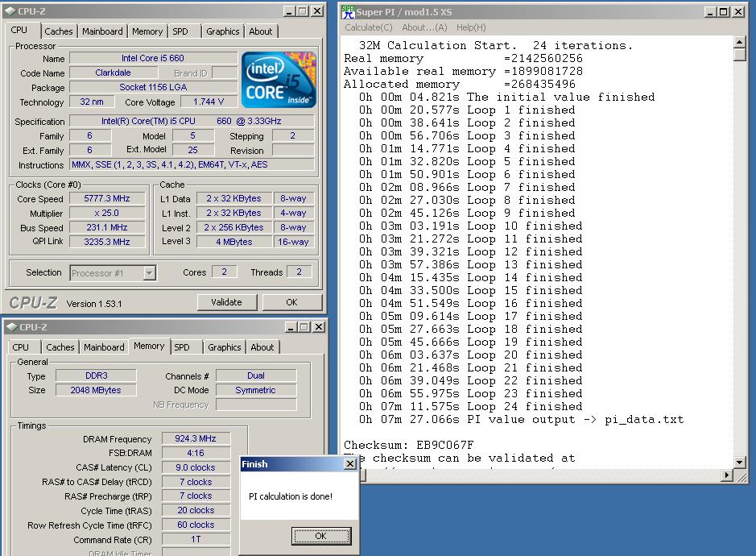Select SPD tab in lower CPU-Z window
The width and height of the screenshot is (756, 556).
[182, 347]
